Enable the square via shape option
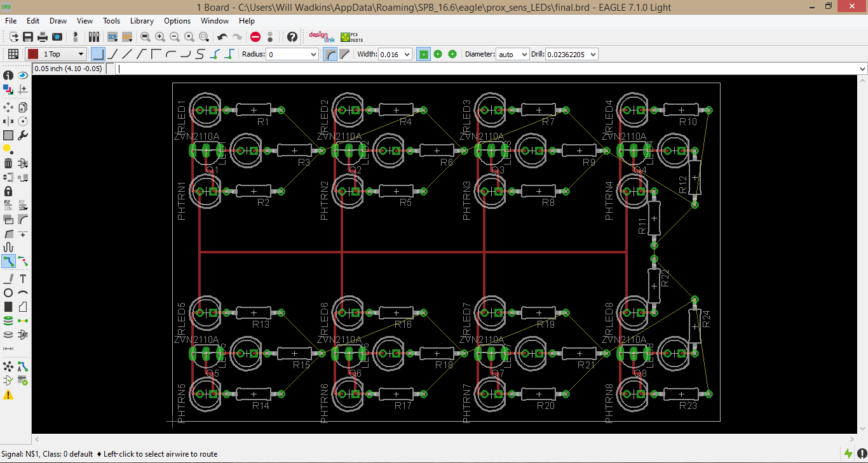This screenshot has height=463, width=868. pyautogui.click(x=423, y=54)
